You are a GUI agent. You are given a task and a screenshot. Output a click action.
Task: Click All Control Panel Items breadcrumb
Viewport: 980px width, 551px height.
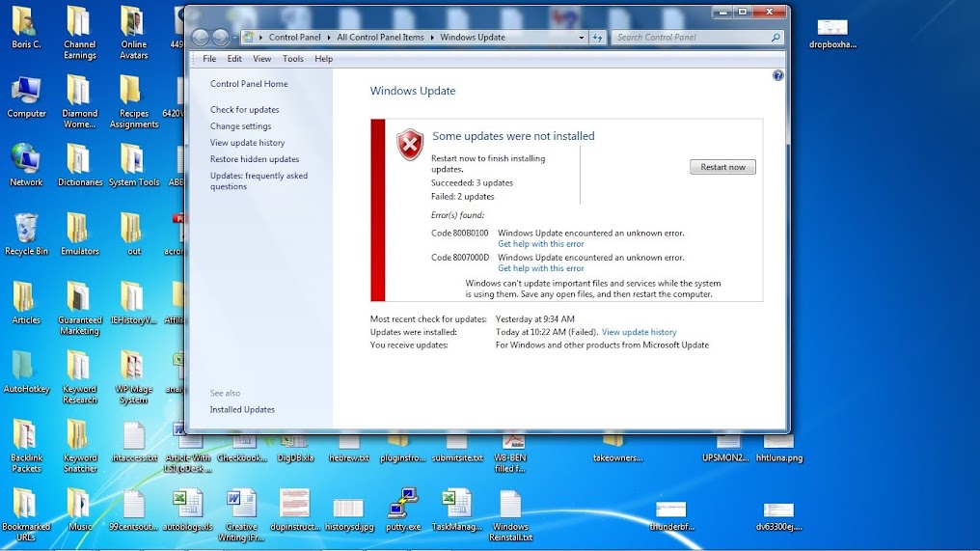tap(380, 38)
